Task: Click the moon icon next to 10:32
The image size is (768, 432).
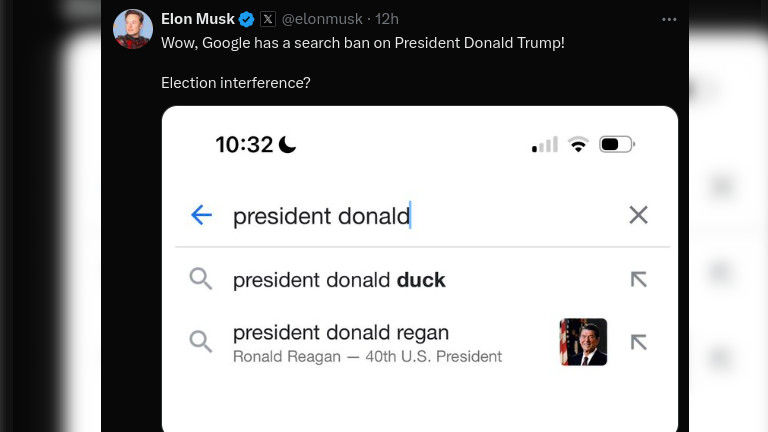Action: (287, 145)
